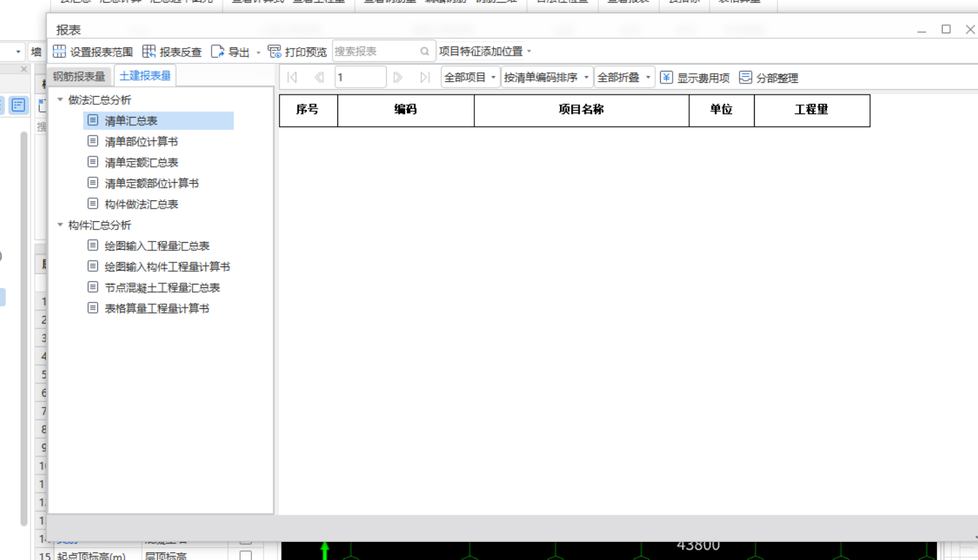Toggle 显示费用项 cost items

click(695, 78)
